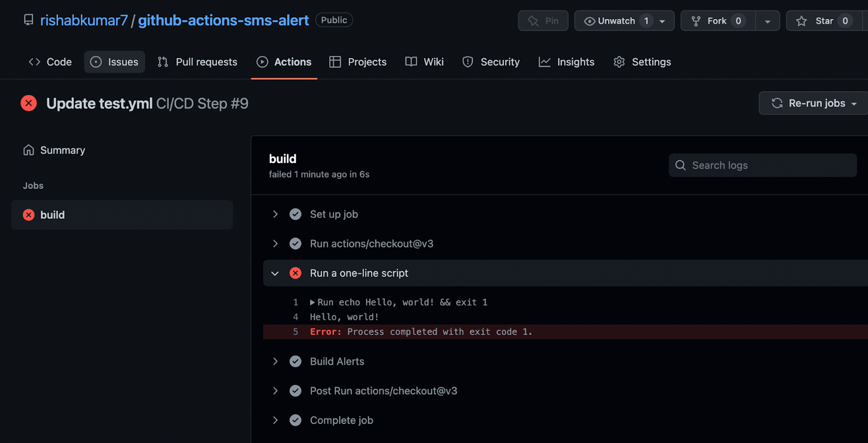
Task: Click the search magnifier icon
Action: point(680,165)
